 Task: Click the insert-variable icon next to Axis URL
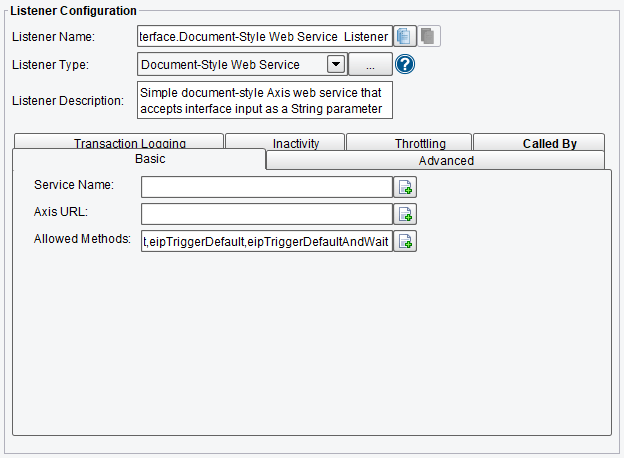pos(405,214)
